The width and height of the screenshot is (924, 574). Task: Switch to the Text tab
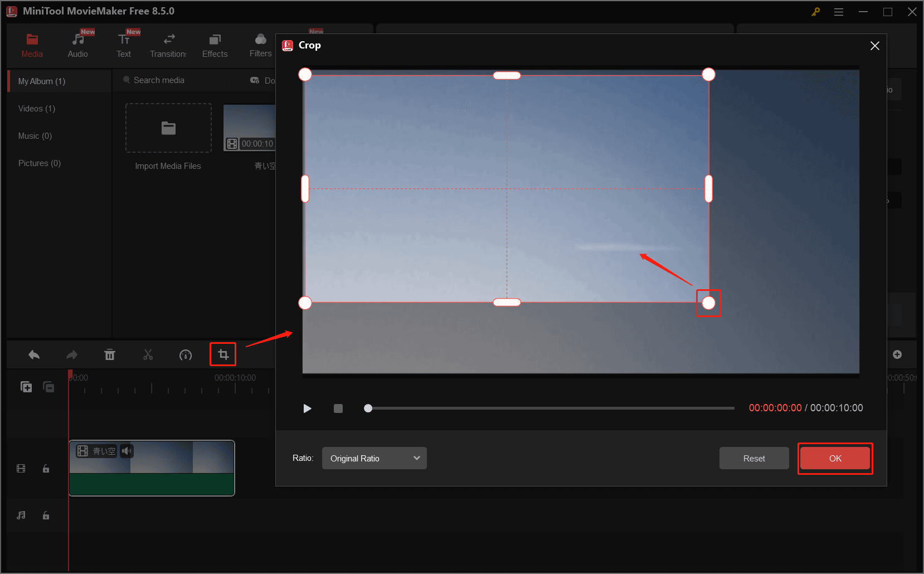tap(123, 45)
